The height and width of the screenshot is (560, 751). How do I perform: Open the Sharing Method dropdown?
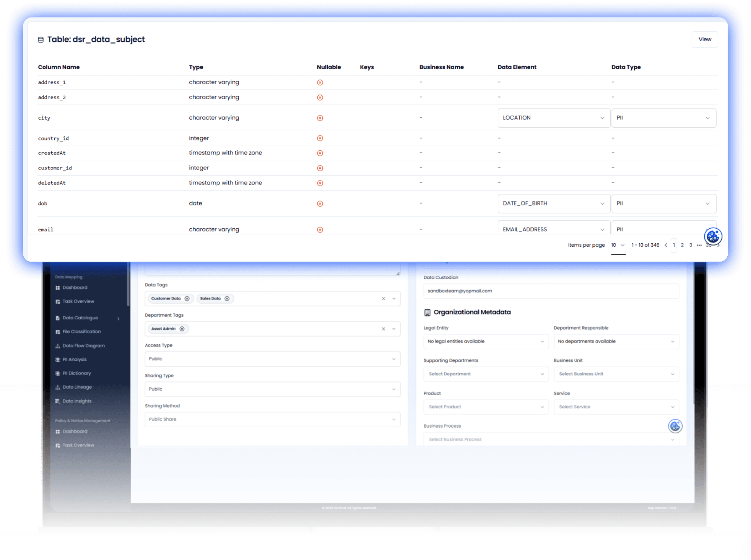272,420
